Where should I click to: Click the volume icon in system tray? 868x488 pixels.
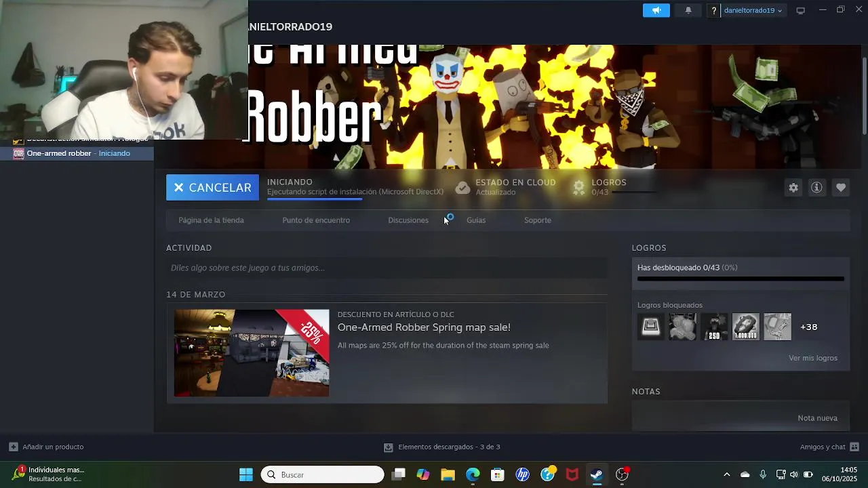(793, 474)
